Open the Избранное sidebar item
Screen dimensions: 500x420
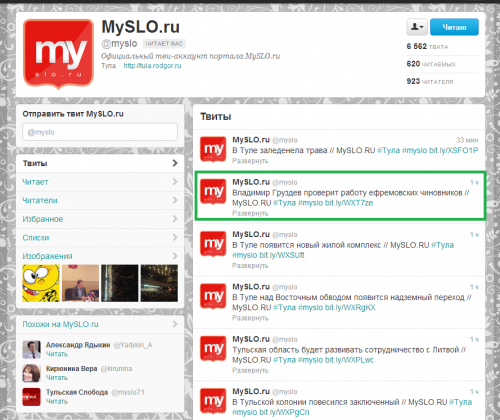(x=100, y=219)
